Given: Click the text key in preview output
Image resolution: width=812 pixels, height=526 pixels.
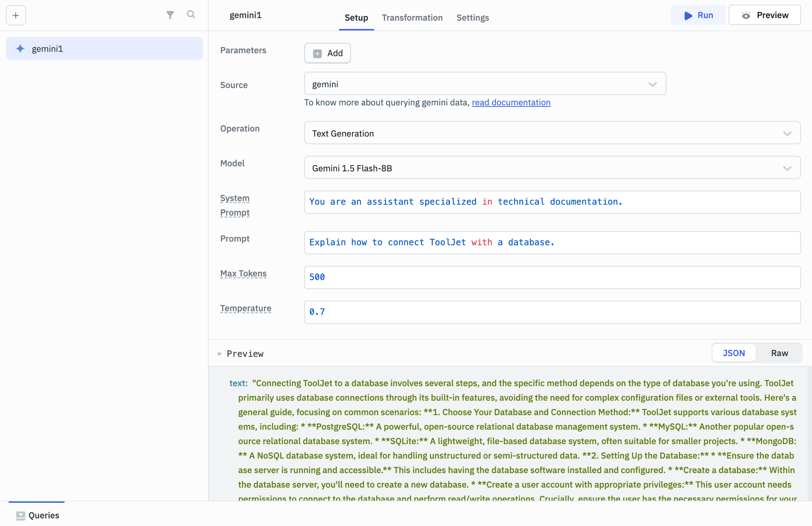Looking at the screenshot, I should pyautogui.click(x=238, y=383).
